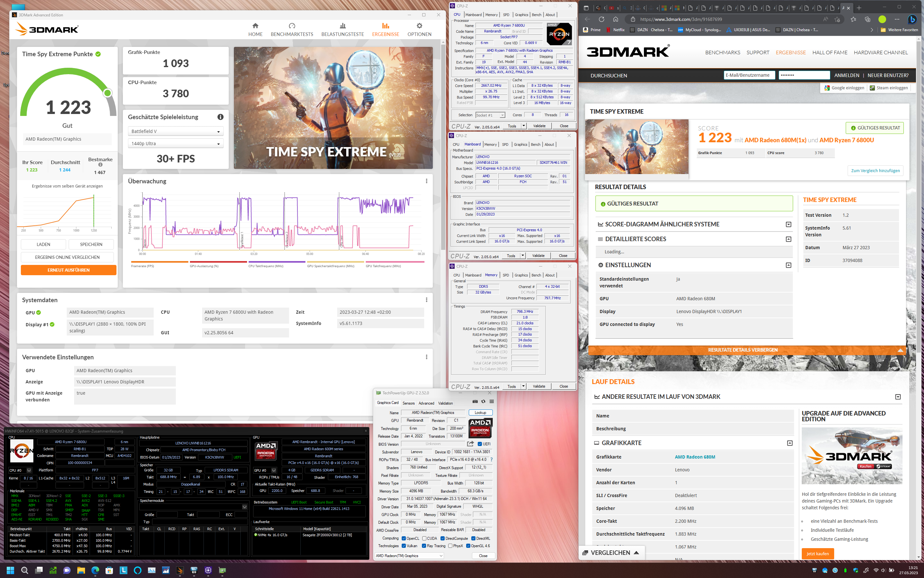924x578 pixels.
Task: Toggle the OpenCL checkbox in GPU-Z
Action: 404,538
